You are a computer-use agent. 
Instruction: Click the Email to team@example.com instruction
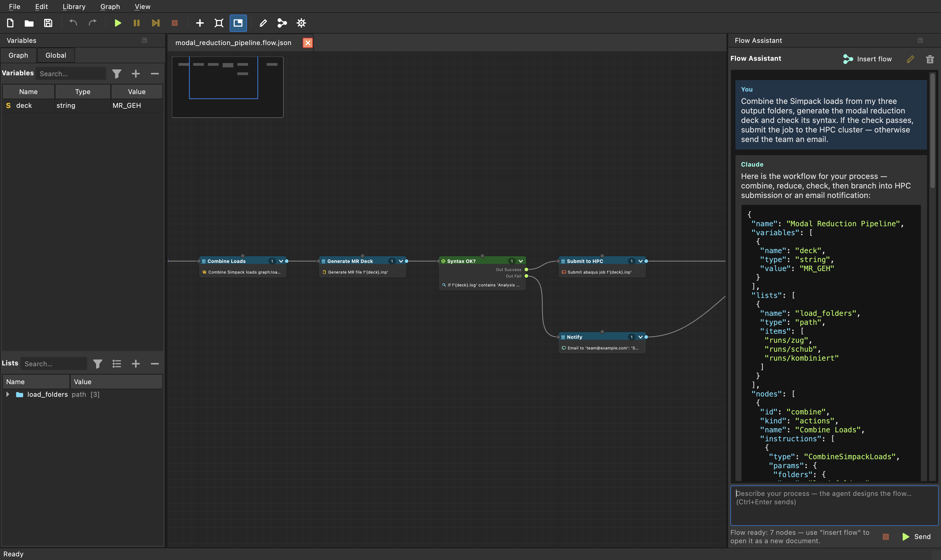click(602, 348)
